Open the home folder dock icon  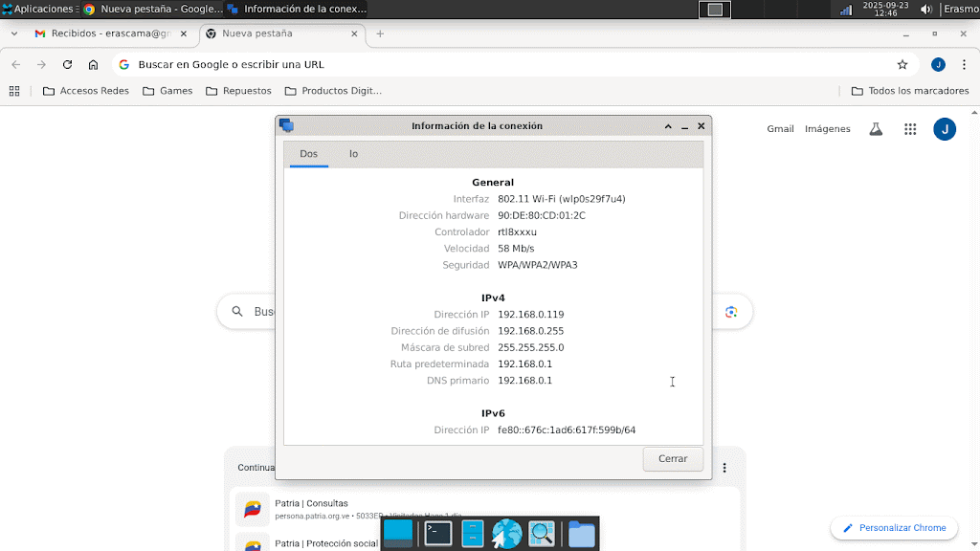[581, 534]
